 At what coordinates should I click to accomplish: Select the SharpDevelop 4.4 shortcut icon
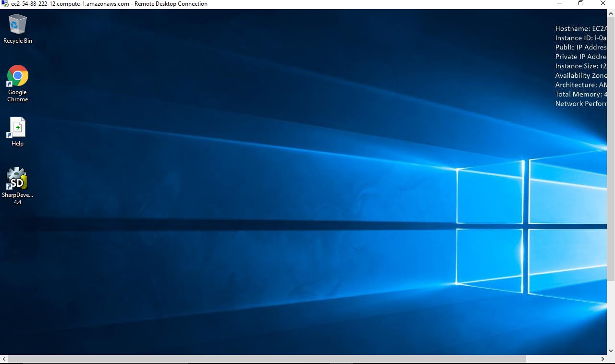tap(18, 179)
